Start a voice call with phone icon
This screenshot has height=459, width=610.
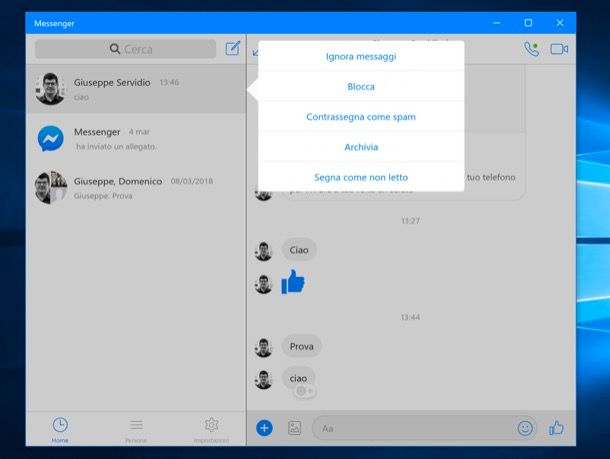click(x=531, y=49)
